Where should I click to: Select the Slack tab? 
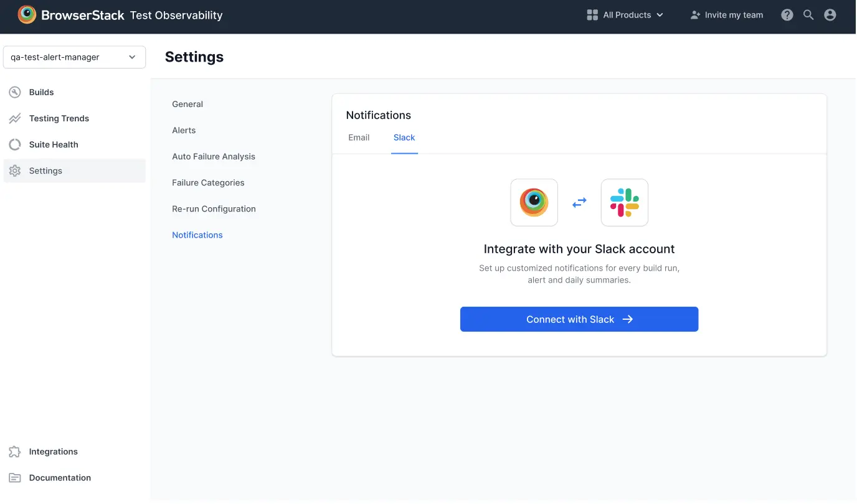pos(404,138)
